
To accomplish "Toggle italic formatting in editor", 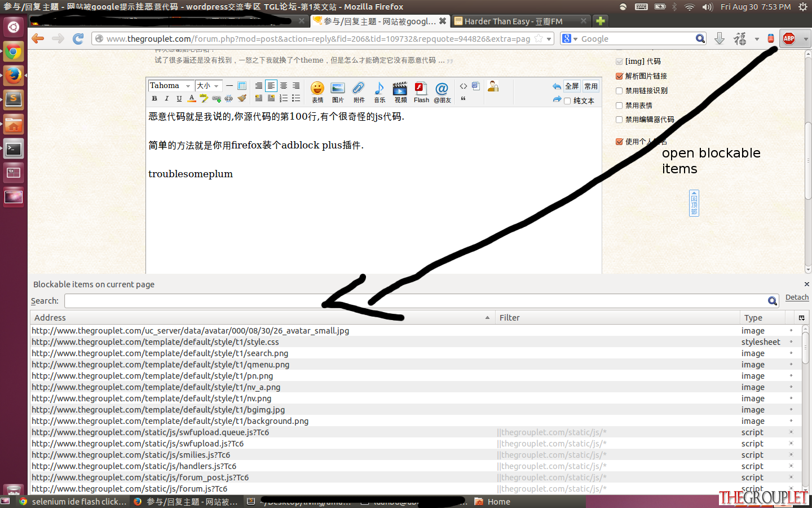I will coord(167,98).
